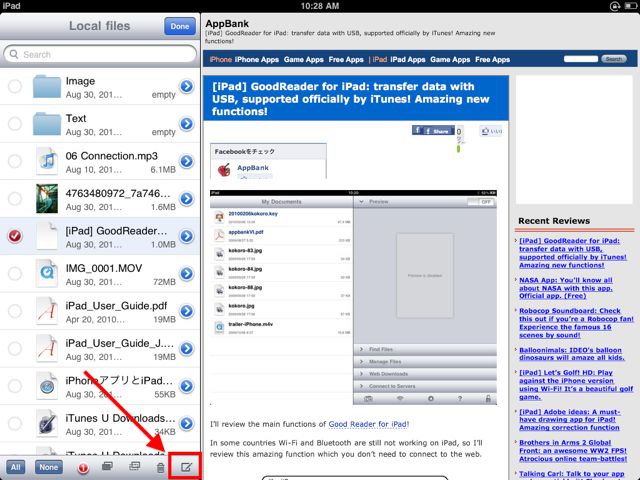The height and width of the screenshot is (480, 640).
Task: Click the thumbs-up Like button
Action: (491, 131)
